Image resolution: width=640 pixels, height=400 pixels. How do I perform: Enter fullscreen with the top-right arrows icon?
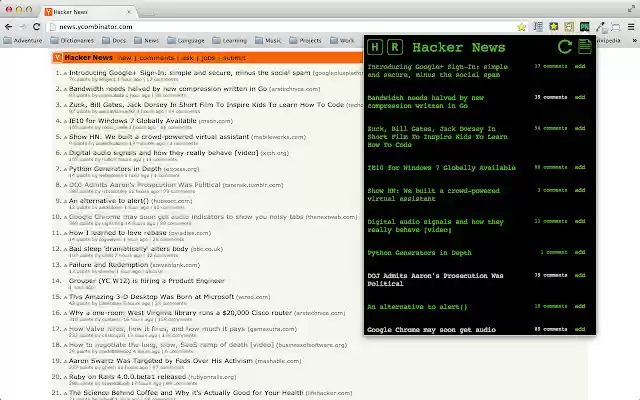pos(631,9)
